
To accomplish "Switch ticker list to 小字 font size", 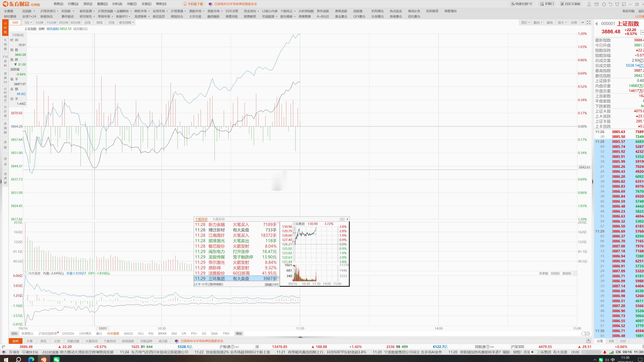I will (205, 284).
